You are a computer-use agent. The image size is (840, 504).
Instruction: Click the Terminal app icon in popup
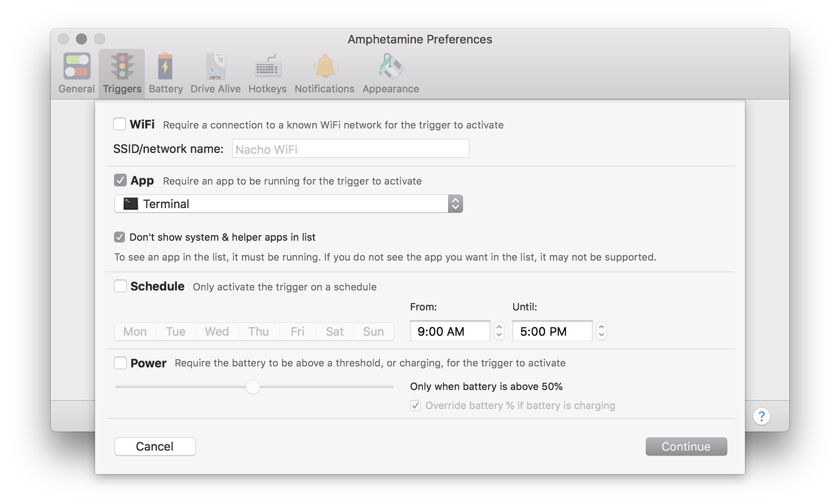[131, 204]
